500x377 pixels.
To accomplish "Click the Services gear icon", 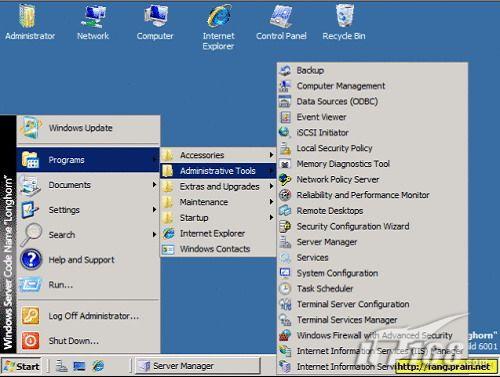I will coord(285,257).
